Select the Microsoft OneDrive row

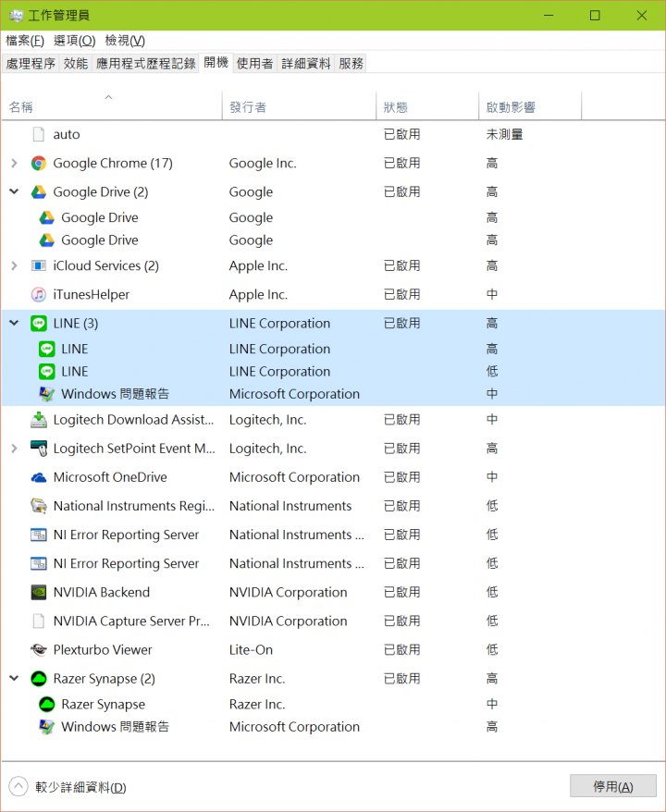click(333, 477)
